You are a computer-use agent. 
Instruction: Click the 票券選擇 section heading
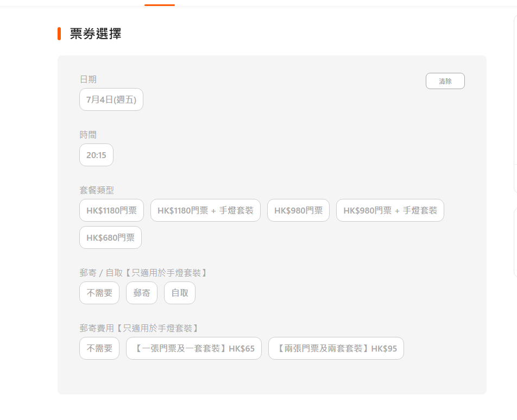[x=96, y=34]
